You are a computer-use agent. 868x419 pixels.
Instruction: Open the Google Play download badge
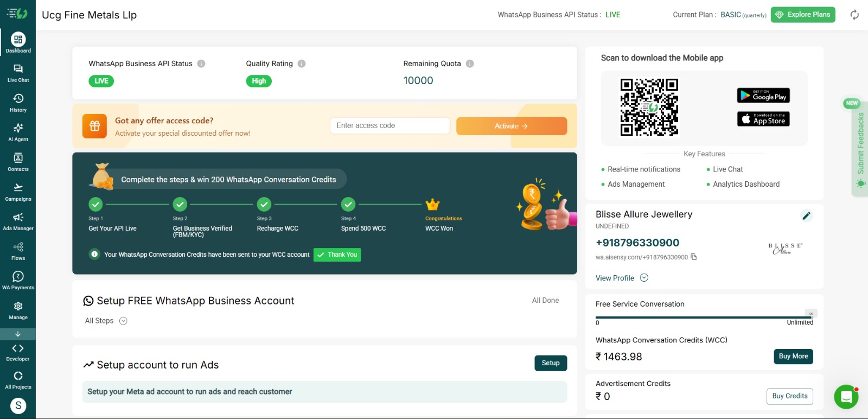(x=763, y=96)
